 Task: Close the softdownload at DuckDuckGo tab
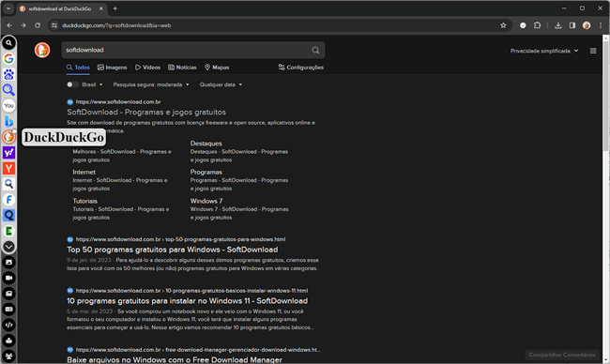pyautogui.click(x=101, y=8)
